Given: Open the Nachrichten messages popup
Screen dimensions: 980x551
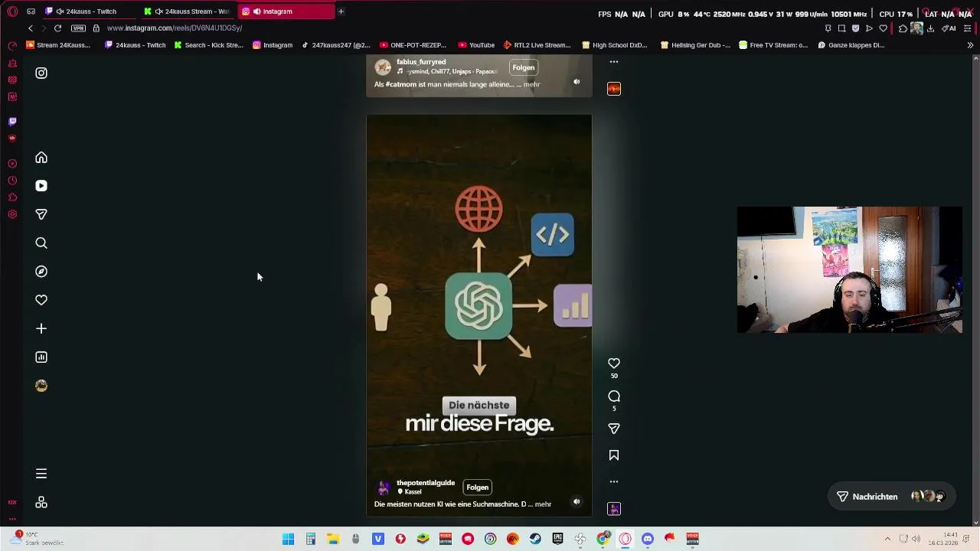Looking at the screenshot, I should (890, 497).
